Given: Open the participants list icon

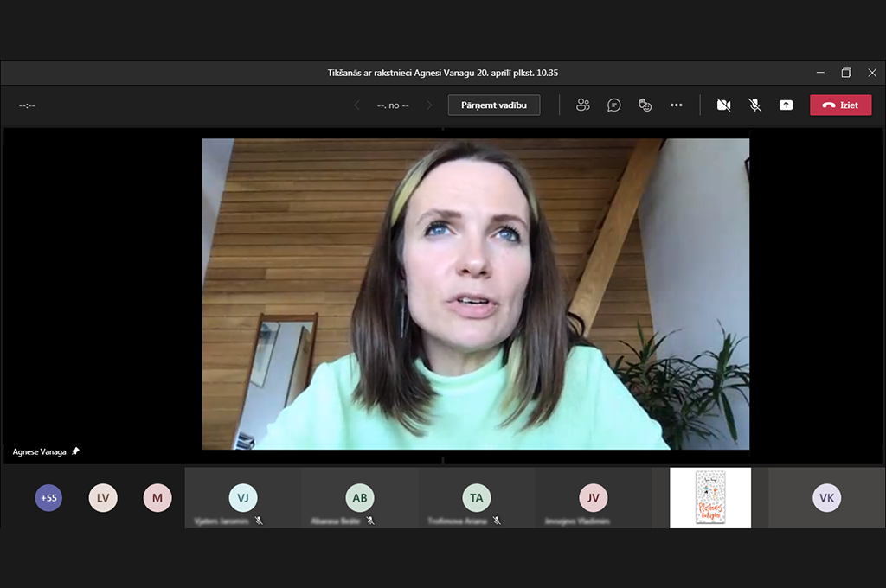Looking at the screenshot, I should [x=582, y=105].
